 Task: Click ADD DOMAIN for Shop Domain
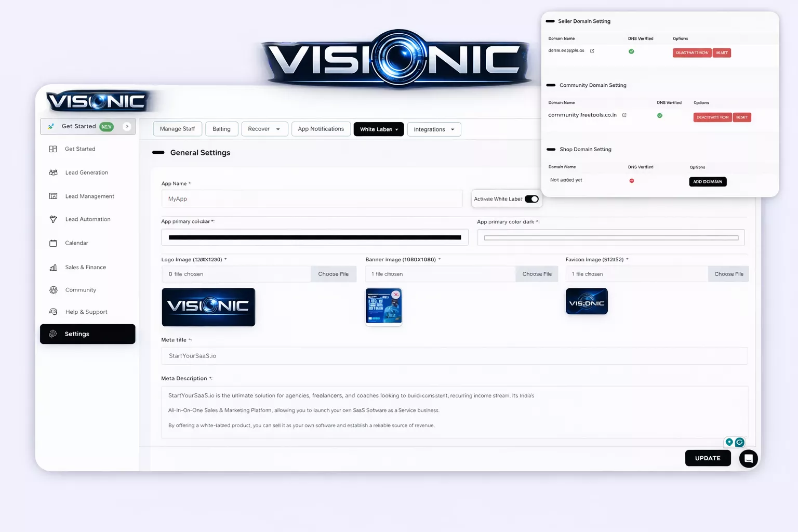click(x=708, y=182)
